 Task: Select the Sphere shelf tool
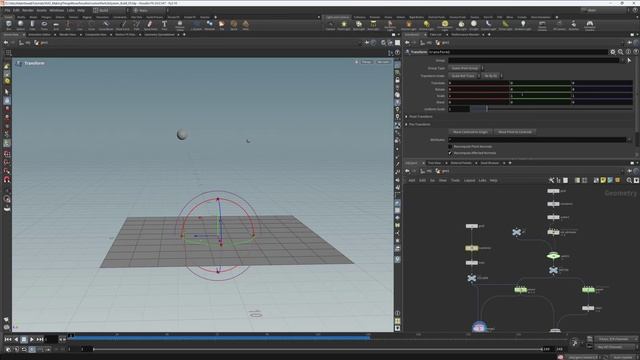[x=20, y=25]
